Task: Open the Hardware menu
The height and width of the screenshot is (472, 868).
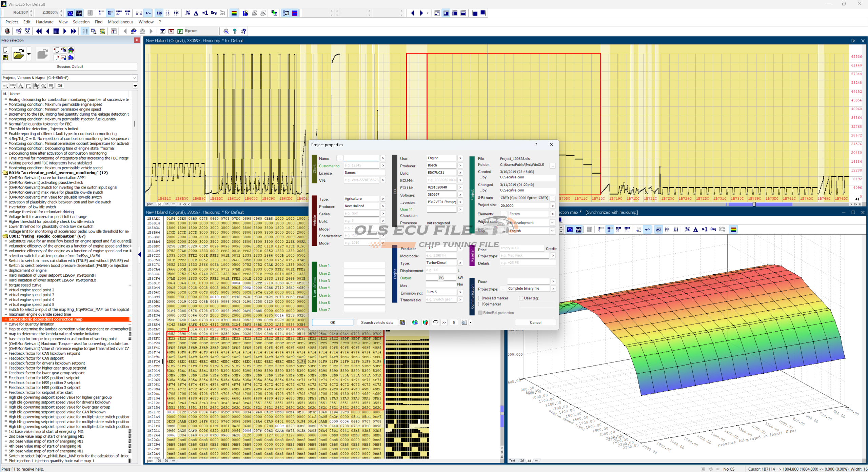Action: (x=44, y=22)
